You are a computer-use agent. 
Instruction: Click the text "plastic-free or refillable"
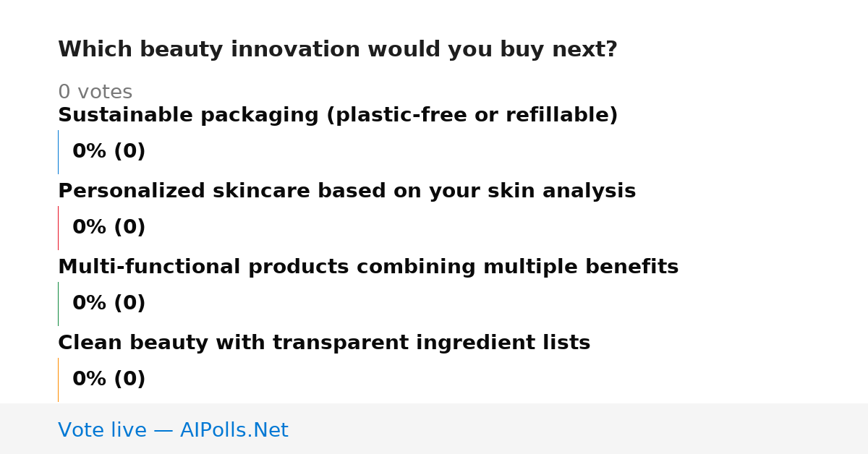(472, 116)
